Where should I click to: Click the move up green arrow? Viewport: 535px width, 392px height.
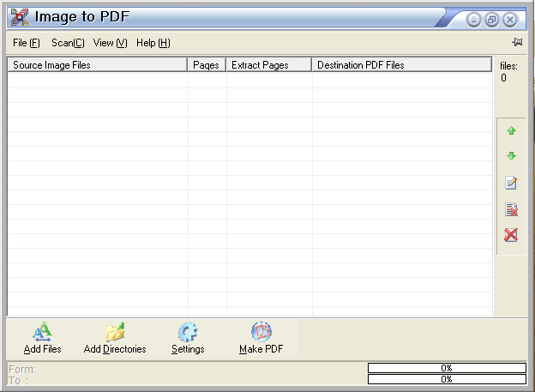[511, 130]
